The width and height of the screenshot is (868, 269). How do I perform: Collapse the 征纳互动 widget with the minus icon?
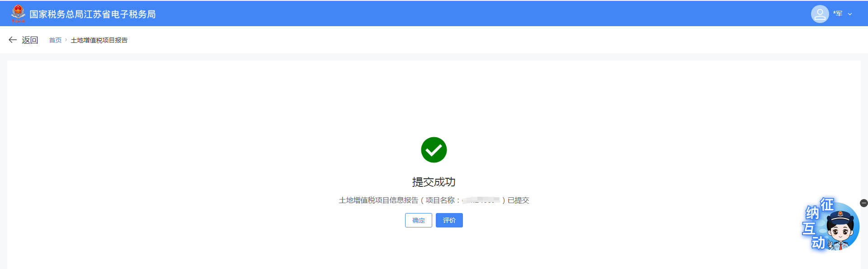[863, 203]
